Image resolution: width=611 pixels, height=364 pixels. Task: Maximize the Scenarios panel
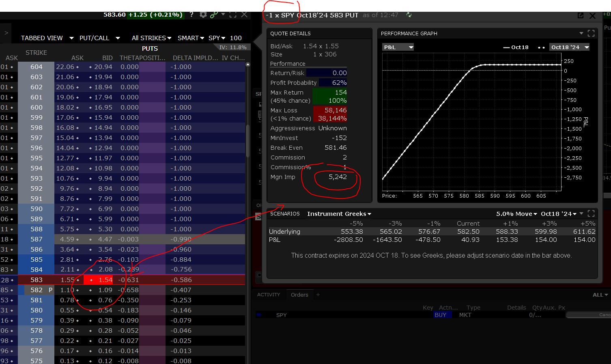591,213
